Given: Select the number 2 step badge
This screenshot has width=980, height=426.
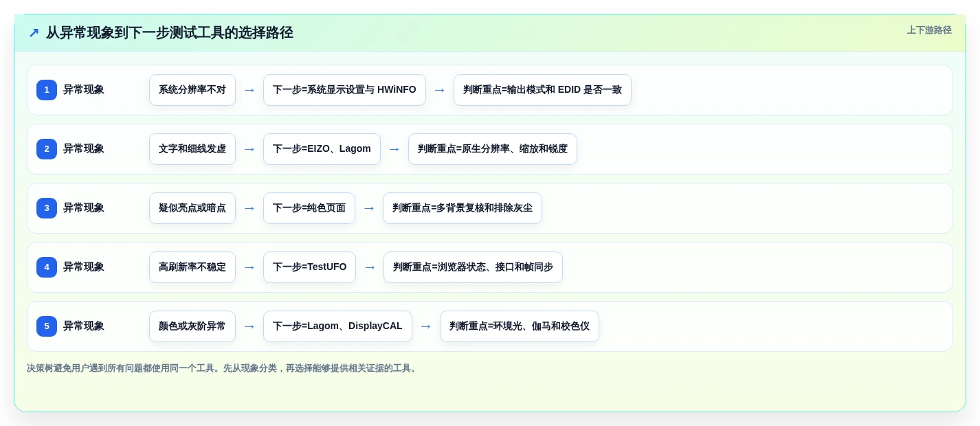Looking at the screenshot, I should (x=47, y=149).
